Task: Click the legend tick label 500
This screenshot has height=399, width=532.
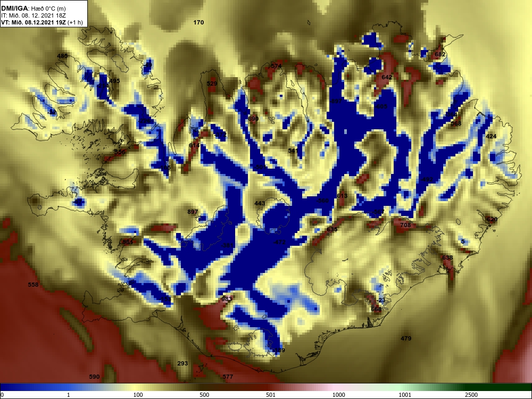Action: (204, 395)
